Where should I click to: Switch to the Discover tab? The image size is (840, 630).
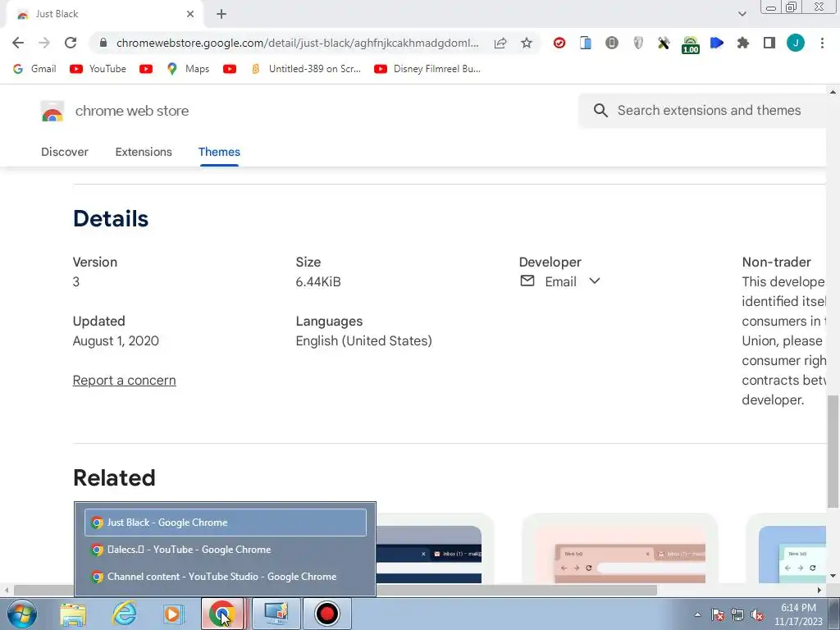[x=65, y=152]
